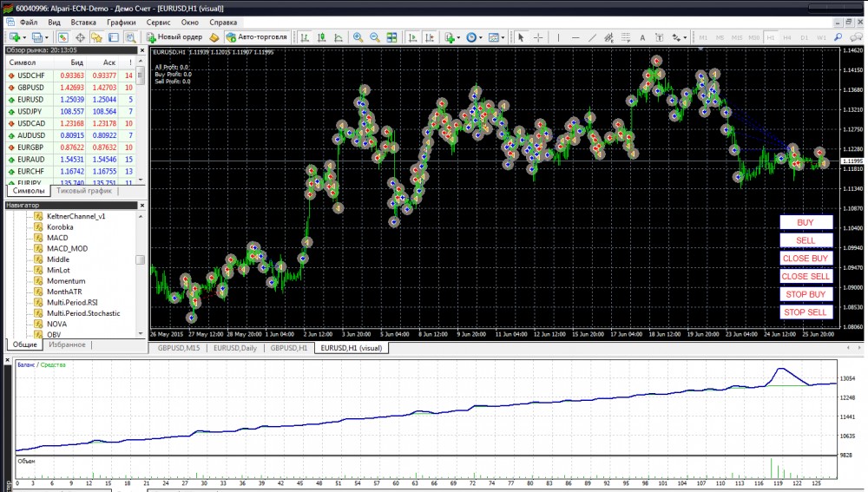Open the Сервис menu
Screen dimensions: 868x492
tap(158, 22)
